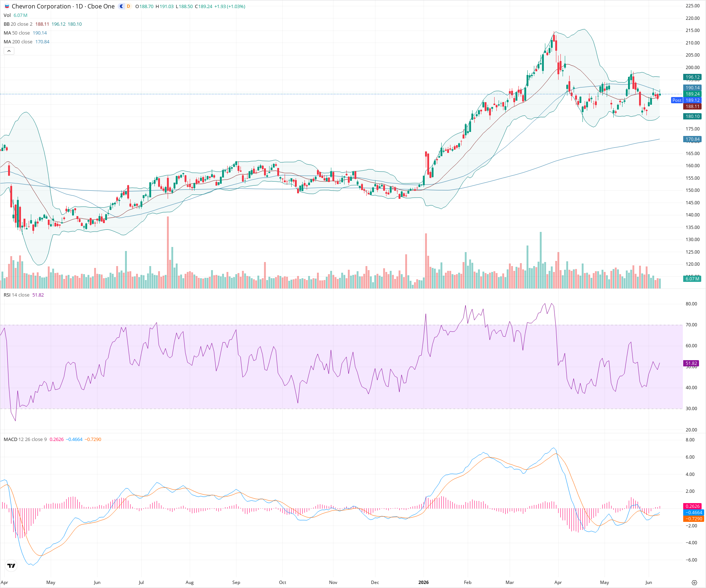Select the MA 200 close legend
The height and width of the screenshot is (588, 706).
(18, 42)
